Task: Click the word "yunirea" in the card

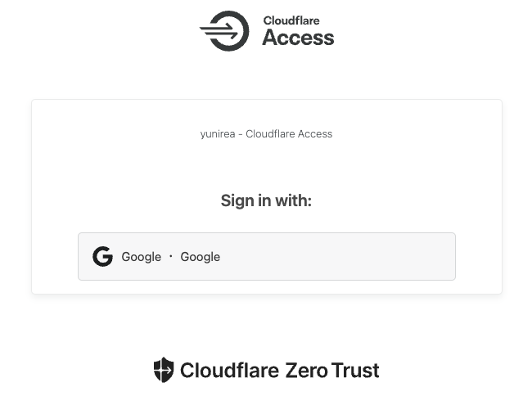Action: pyautogui.click(x=217, y=134)
